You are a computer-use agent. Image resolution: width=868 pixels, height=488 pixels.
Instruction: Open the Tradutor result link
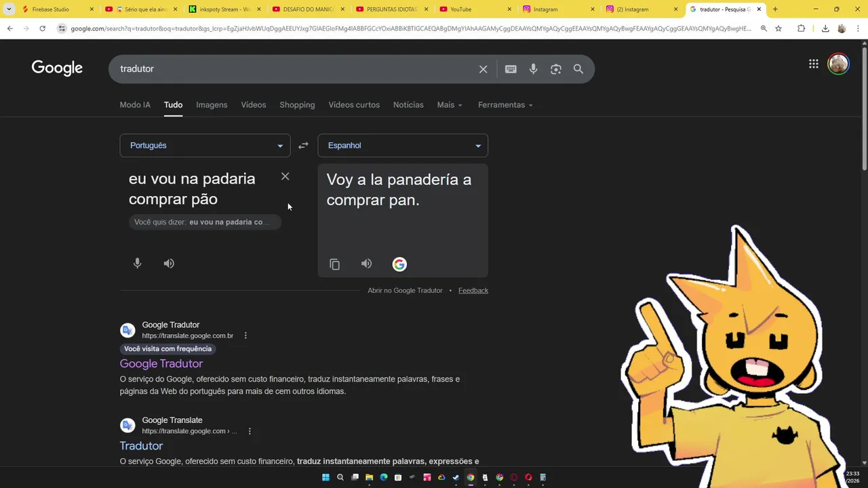click(141, 446)
